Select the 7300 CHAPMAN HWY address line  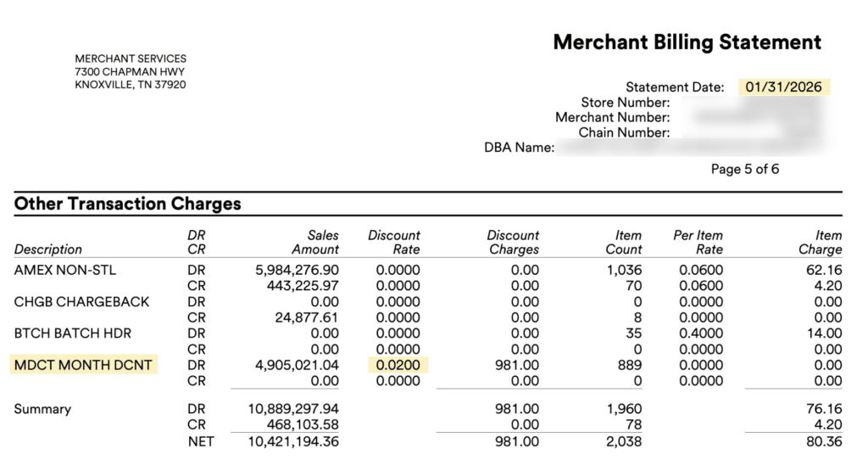coord(130,72)
